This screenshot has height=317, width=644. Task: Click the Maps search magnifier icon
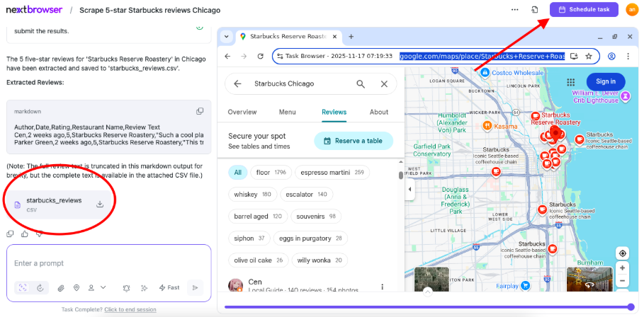click(x=361, y=83)
